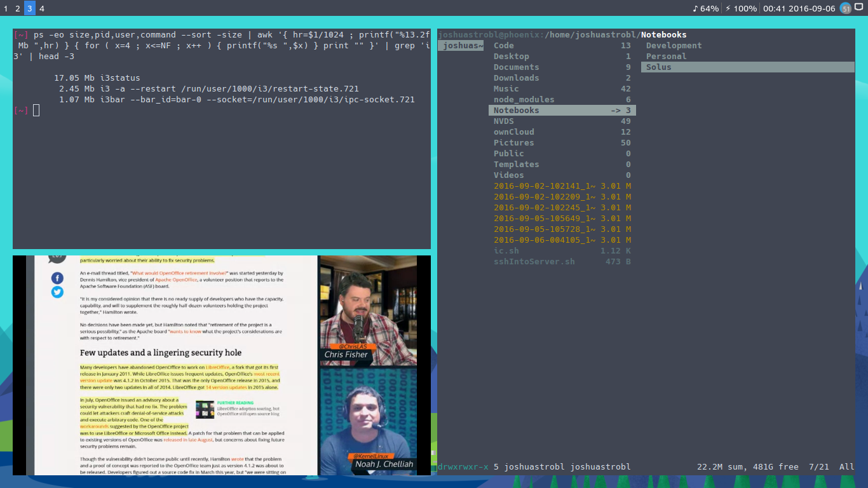This screenshot has height=488, width=868.
Task: Switch to workspace 1
Action: pos(6,9)
